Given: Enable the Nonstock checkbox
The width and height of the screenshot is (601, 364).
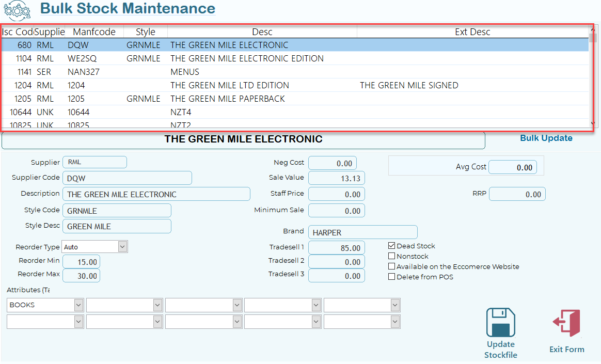Looking at the screenshot, I should click(x=392, y=256).
